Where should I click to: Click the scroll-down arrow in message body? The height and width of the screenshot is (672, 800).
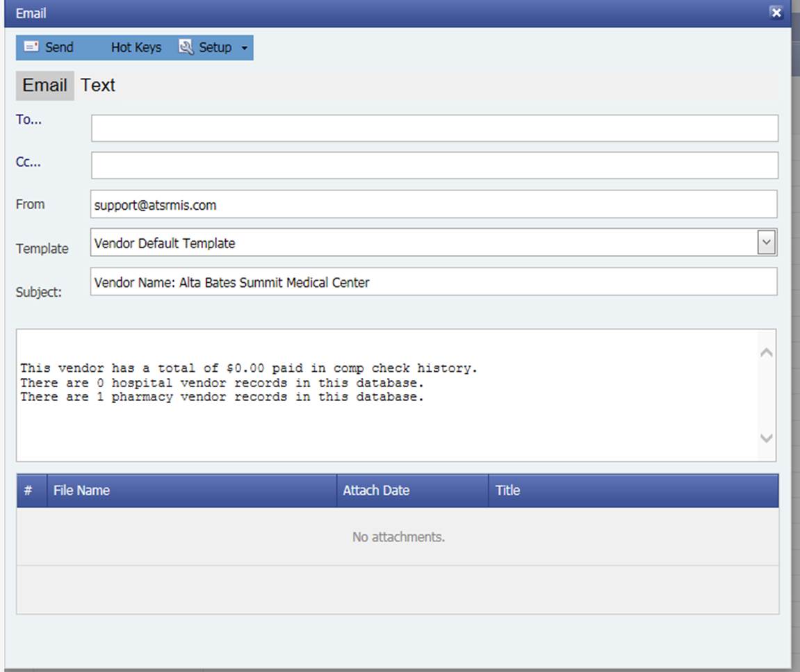[x=765, y=438]
